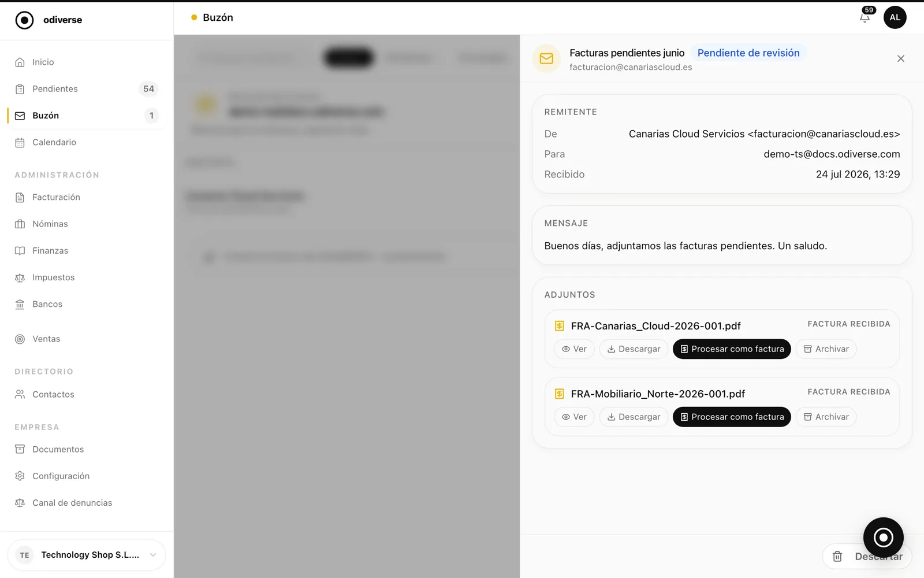Close the Facturas pendientes junio panel

(x=900, y=58)
